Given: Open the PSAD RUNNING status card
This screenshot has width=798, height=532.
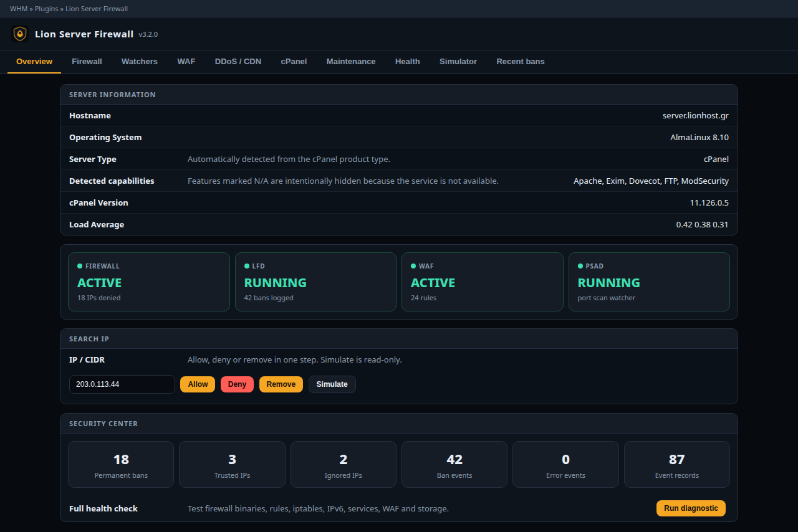Looking at the screenshot, I should 649,282.
